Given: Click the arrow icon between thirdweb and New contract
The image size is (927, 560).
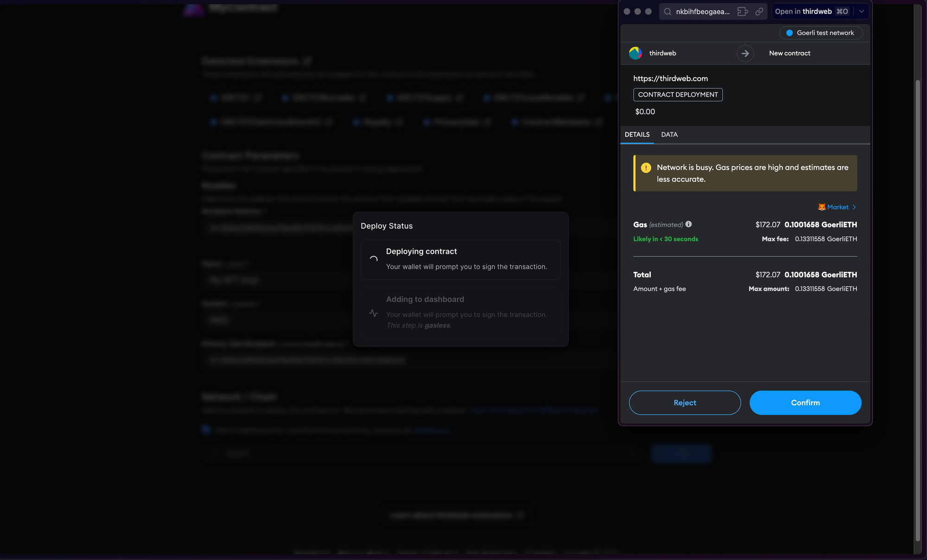Looking at the screenshot, I should (745, 53).
